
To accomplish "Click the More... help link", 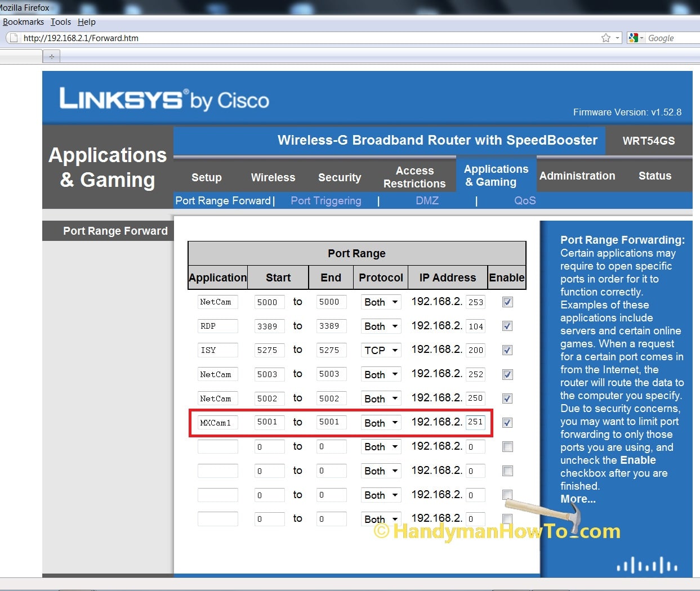I will pyautogui.click(x=578, y=499).
